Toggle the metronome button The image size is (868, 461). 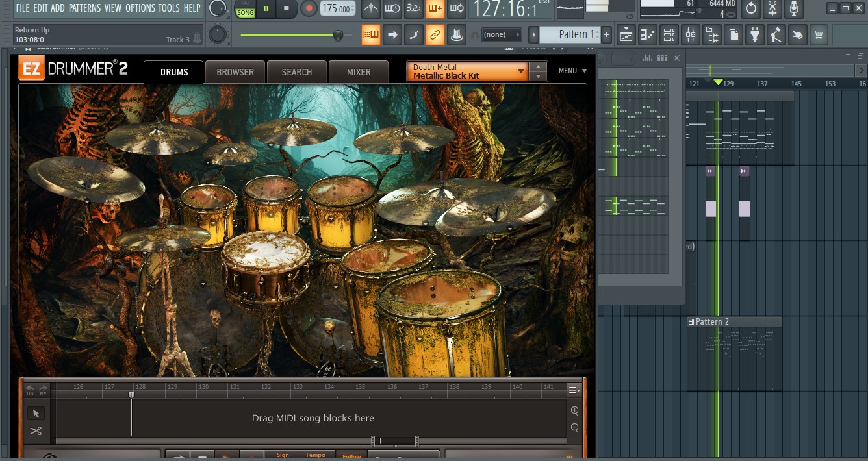pyautogui.click(x=370, y=8)
